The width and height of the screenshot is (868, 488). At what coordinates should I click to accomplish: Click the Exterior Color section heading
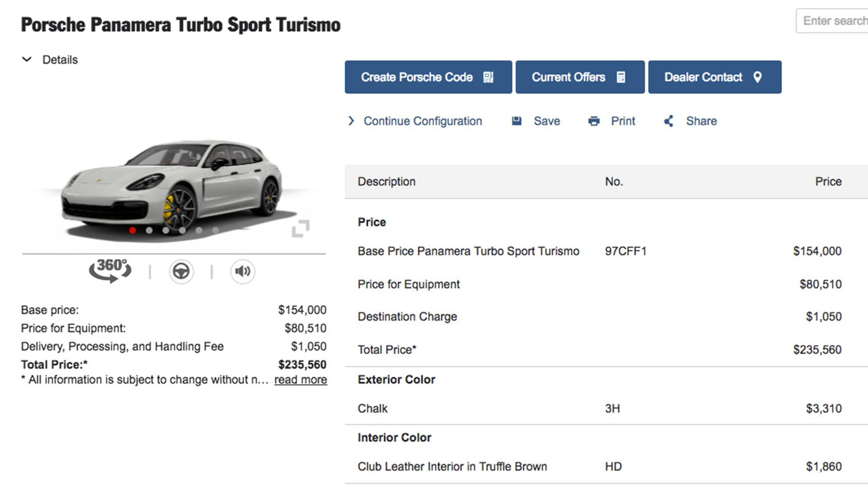click(x=397, y=380)
